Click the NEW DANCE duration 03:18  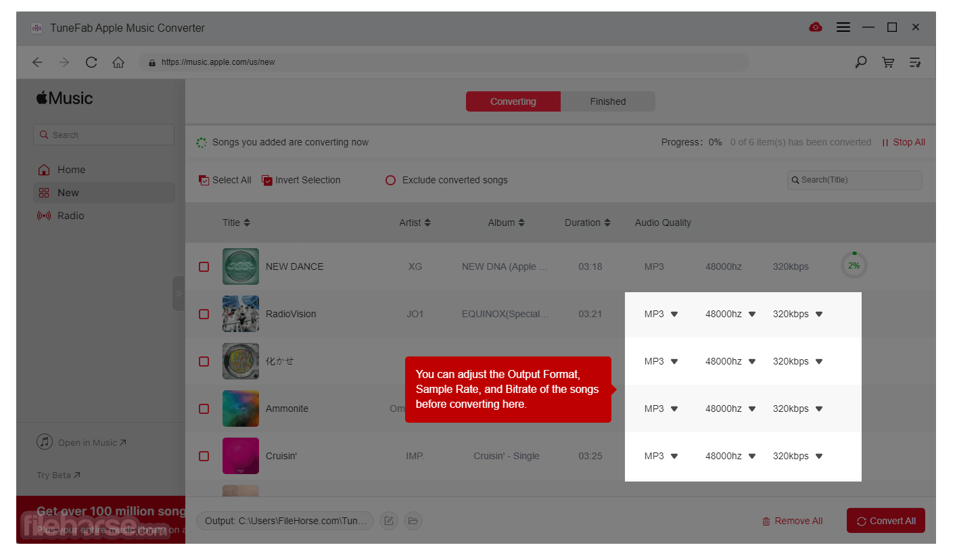(590, 266)
